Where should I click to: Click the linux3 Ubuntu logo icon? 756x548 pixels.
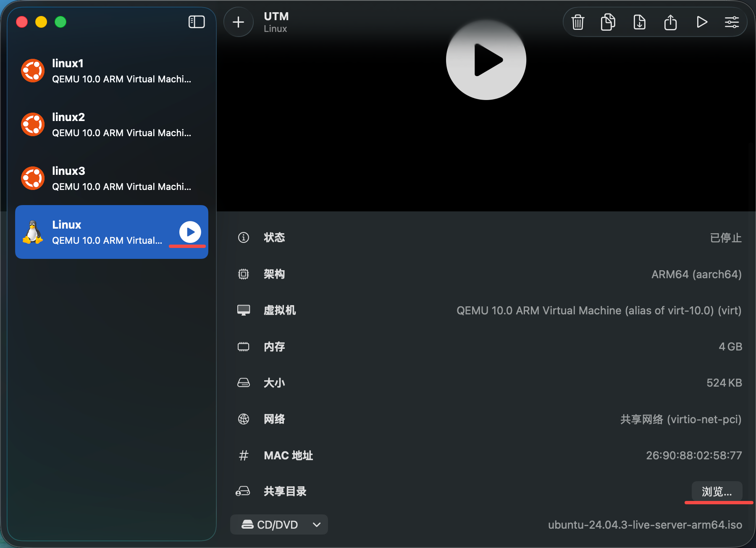pos(33,178)
